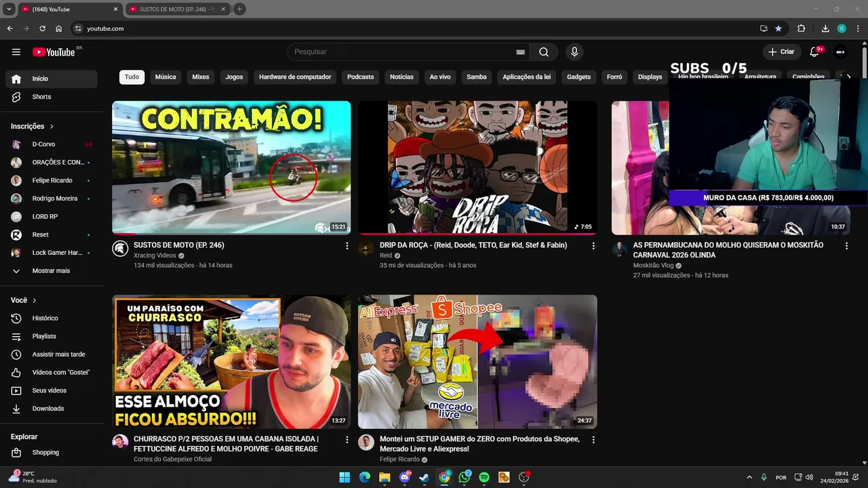Select the Gadgets filter chip
Image resolution: width=868 pixels, height=488 pixels.
(x=578, y=77)
